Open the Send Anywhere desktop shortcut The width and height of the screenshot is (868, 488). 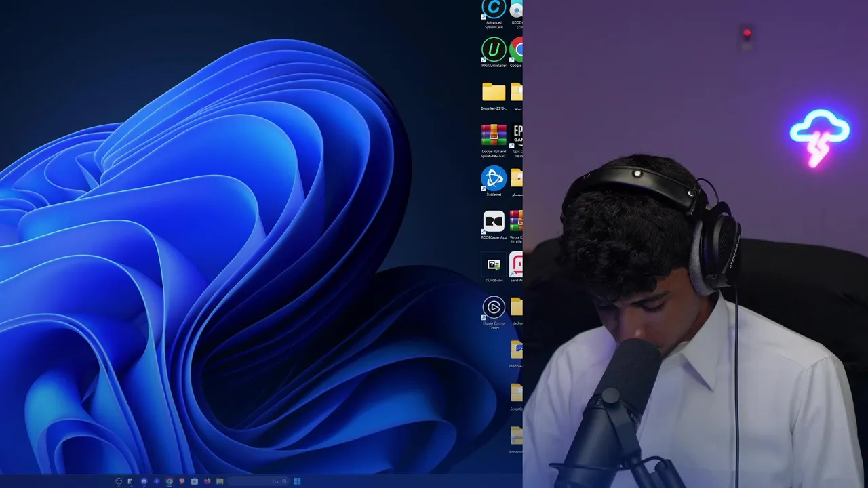517,268
